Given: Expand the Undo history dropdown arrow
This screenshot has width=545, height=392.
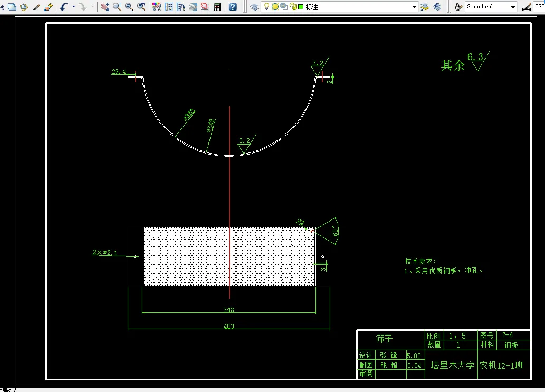Looking at the screenshot, I should (x=74, y=7).
